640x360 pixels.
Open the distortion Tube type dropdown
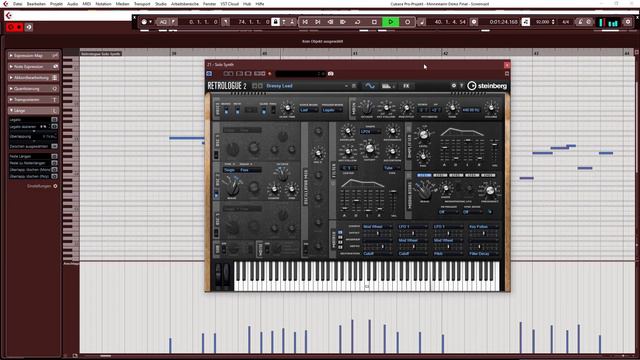pyautogui.click(x=391, y=167)
